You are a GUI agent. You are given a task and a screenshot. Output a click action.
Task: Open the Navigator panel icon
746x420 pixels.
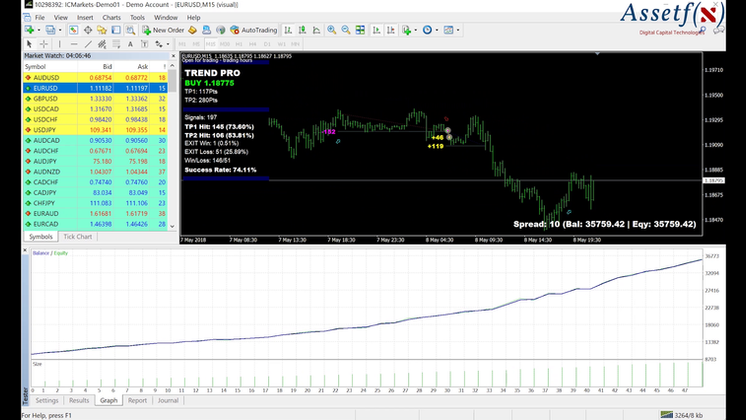click(102, 30)
